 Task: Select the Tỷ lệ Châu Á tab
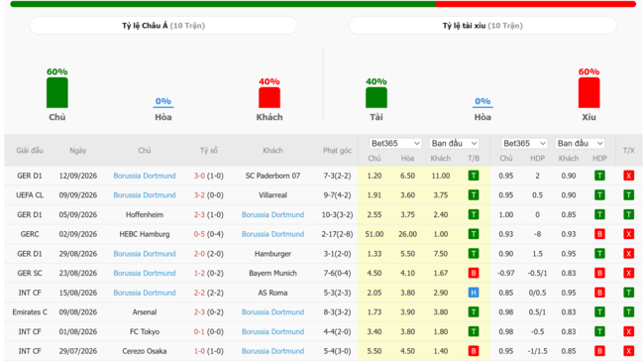coord(163,26)
